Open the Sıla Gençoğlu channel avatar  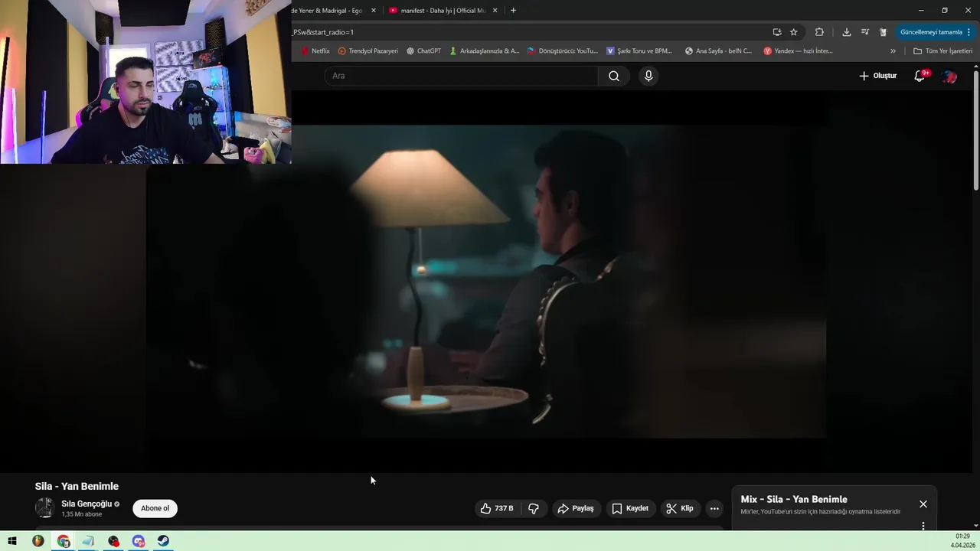[x=45, y=508]
